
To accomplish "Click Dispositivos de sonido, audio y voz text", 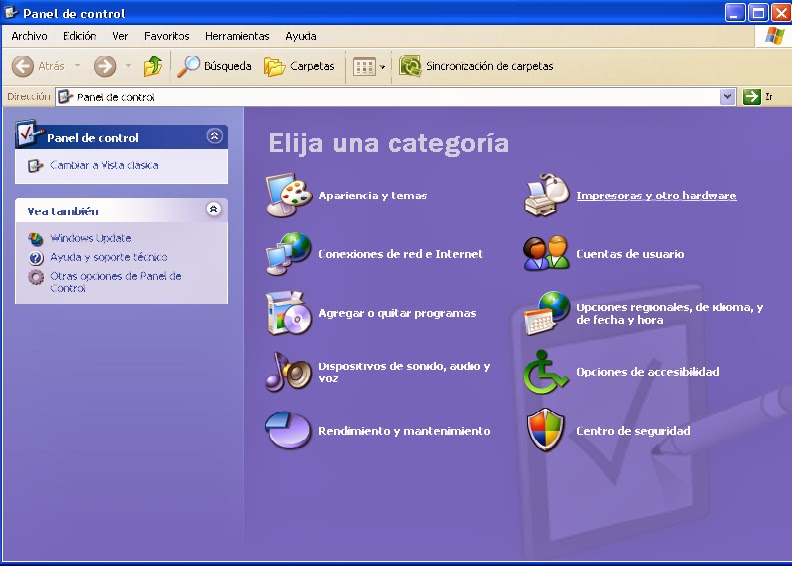I will click(x=404, y=372).
